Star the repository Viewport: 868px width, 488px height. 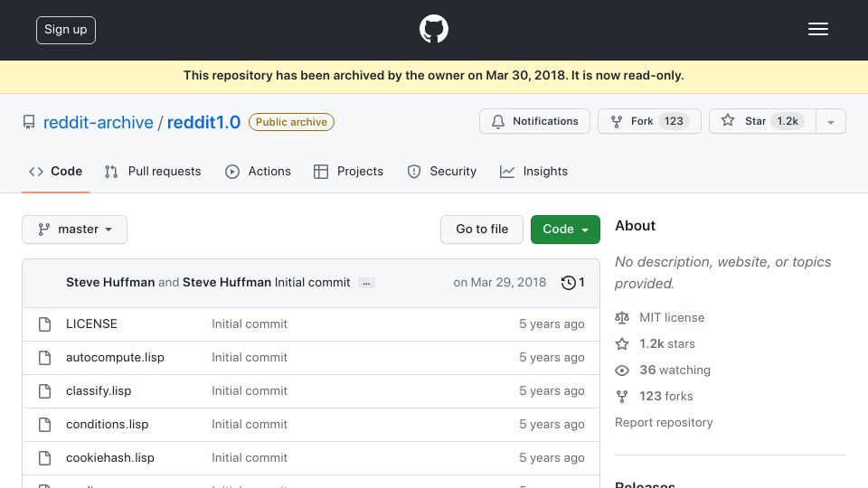pos(762,121)
